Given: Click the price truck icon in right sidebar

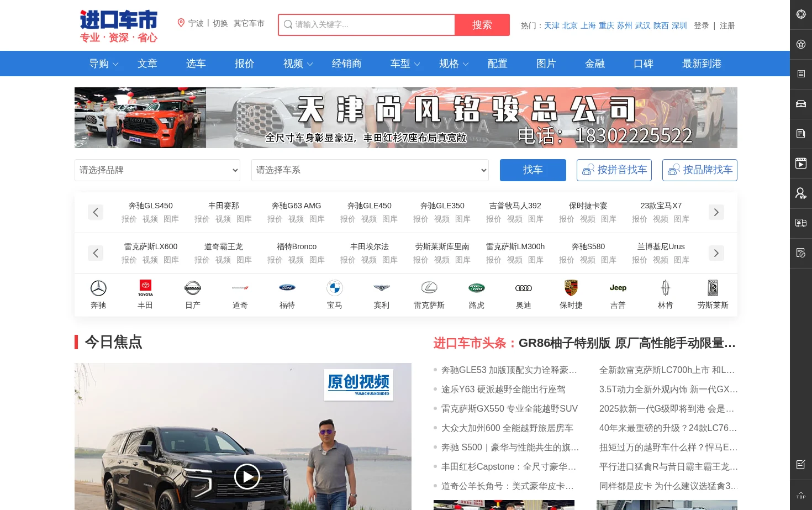Looking at the screenshot, I should coord(801,223).
